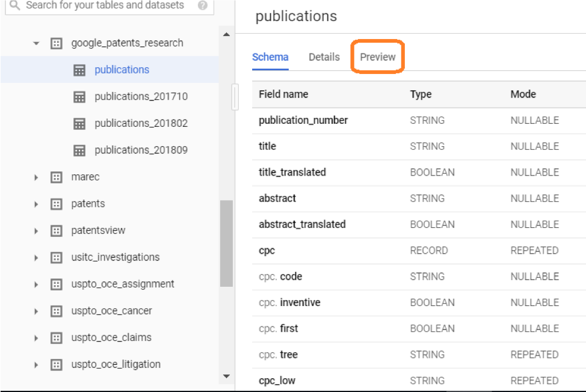Click the search magnifier icon

(x=13, y=5)
